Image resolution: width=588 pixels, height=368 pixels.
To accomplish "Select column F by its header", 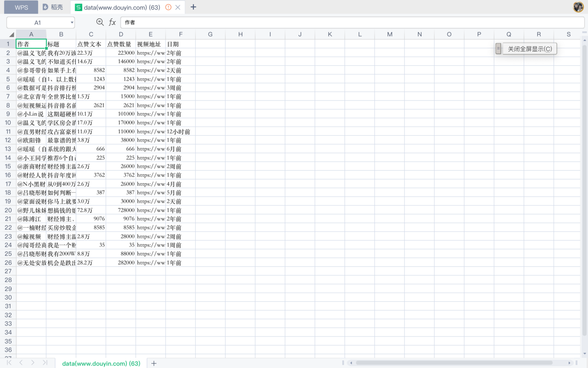I will click(x=181, y=34).
